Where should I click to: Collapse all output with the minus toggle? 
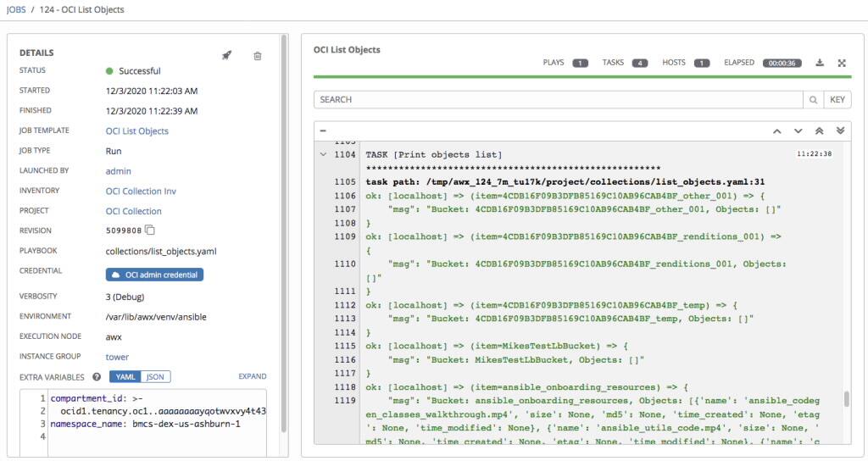[323, 131]
